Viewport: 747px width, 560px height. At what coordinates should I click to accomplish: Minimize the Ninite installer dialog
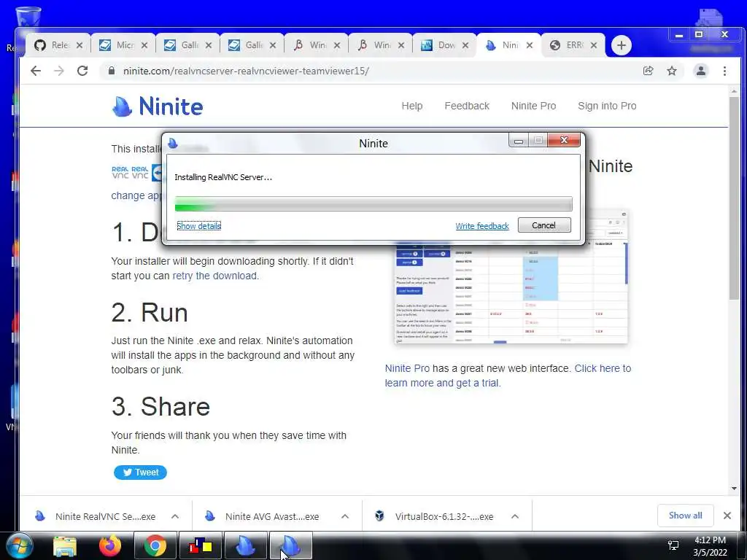click(x=519, y=140)
